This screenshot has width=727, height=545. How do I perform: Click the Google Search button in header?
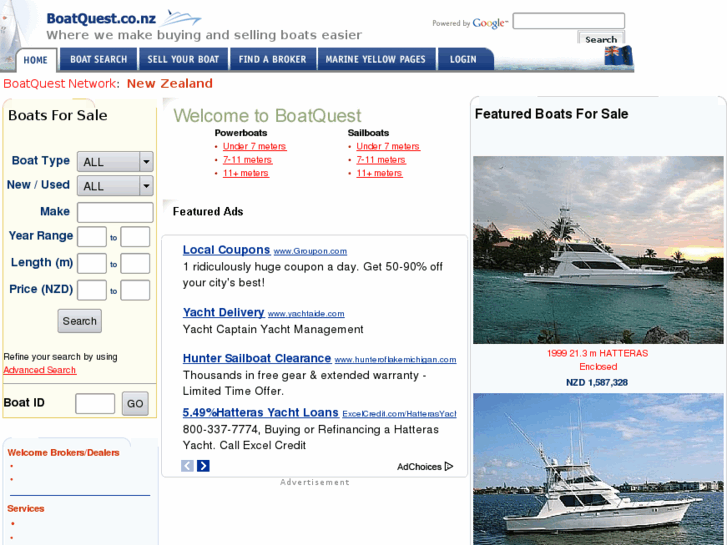601,38
